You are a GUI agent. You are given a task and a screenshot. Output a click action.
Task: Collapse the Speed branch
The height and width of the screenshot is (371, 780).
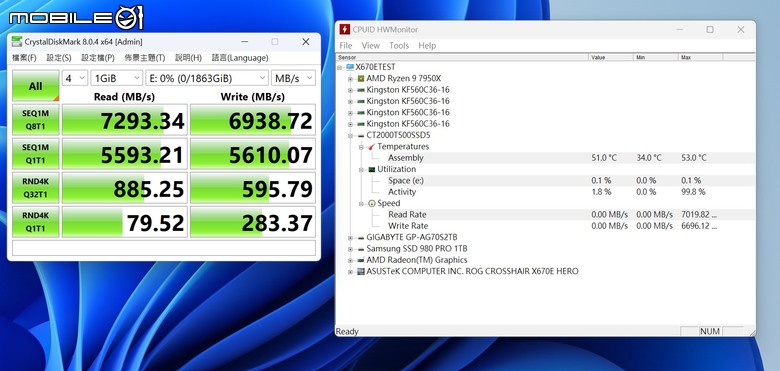pos(362,203)
